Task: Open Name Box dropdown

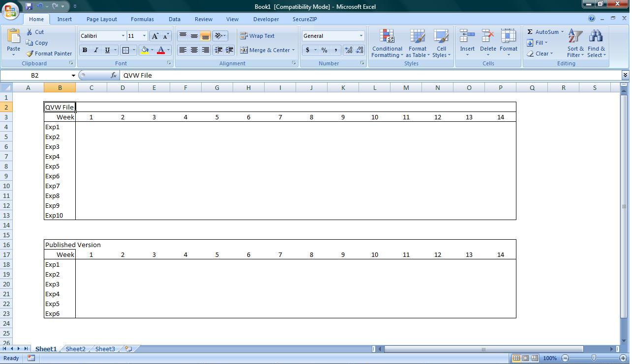Action: tap(73, 76)
